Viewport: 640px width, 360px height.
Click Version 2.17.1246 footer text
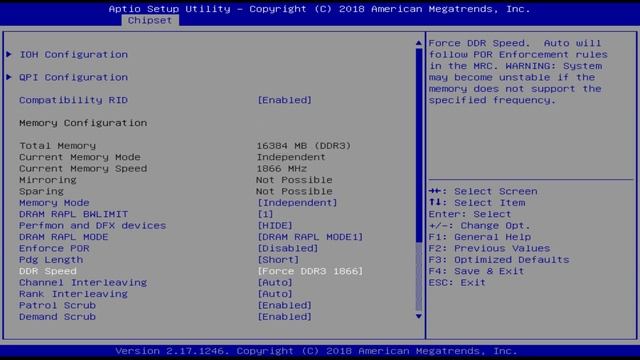[316, 351]
